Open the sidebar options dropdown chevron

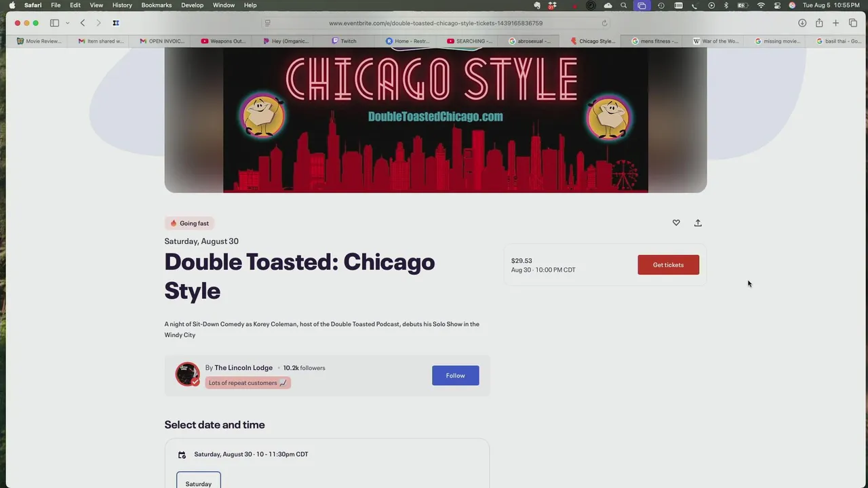(x=67, y=23)
